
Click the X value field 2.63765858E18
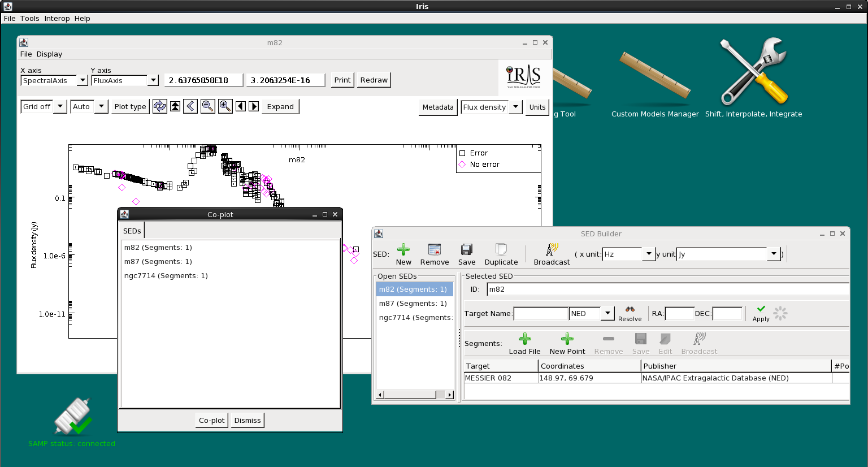coord(204,80)
